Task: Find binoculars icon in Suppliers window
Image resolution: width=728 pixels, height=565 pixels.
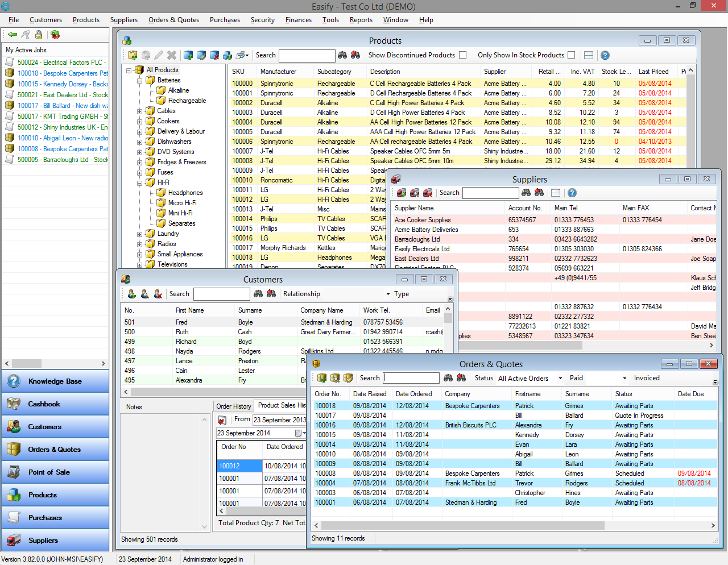Action: pos(526,193)
